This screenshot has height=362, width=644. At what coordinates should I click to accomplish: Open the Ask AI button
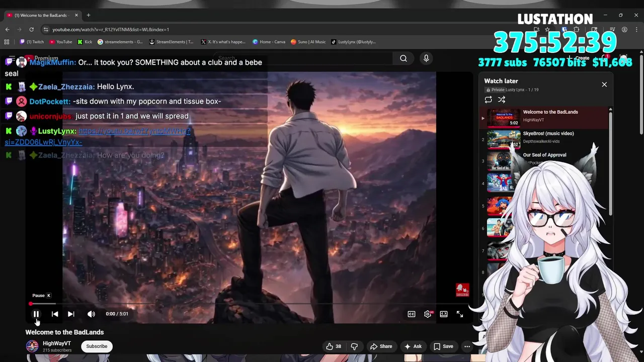413,346
